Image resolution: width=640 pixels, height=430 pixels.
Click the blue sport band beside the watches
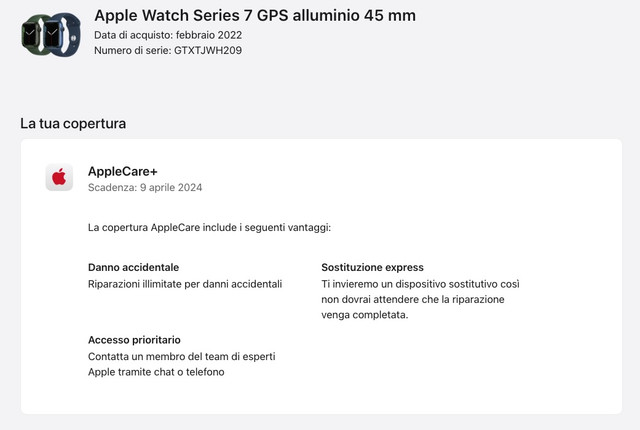[x=72, y=35]
